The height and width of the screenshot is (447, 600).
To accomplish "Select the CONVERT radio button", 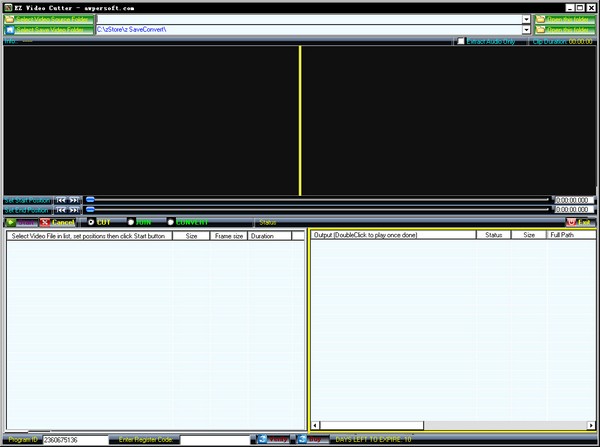I will tap(171, 222).
